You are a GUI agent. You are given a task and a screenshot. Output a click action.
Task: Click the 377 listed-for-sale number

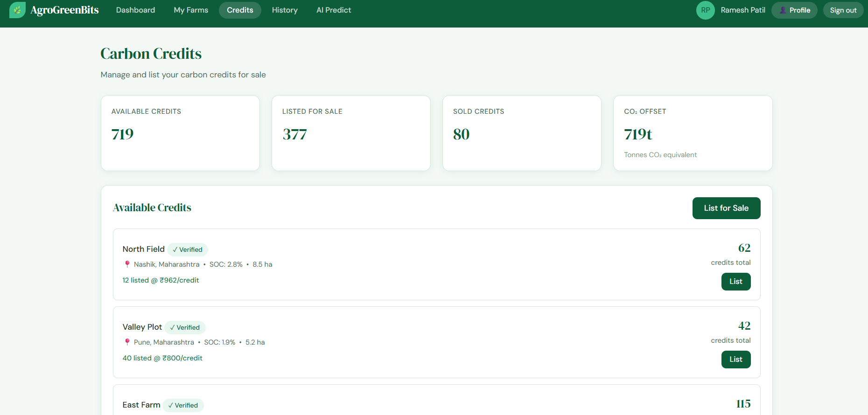click(x=294, y=134)
